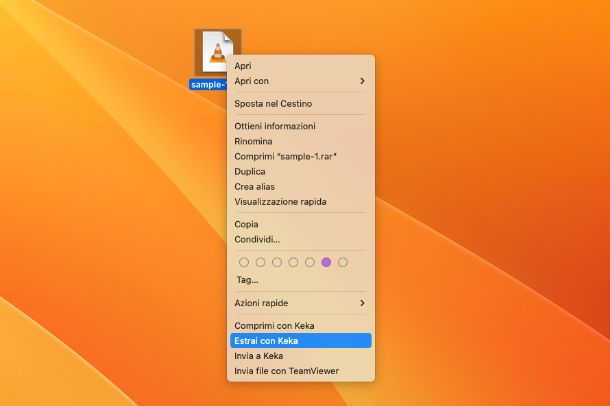Open the Condividi… option
Viewport: 610px width, 406px height.
pyautogui.click(x=301, y=240)
